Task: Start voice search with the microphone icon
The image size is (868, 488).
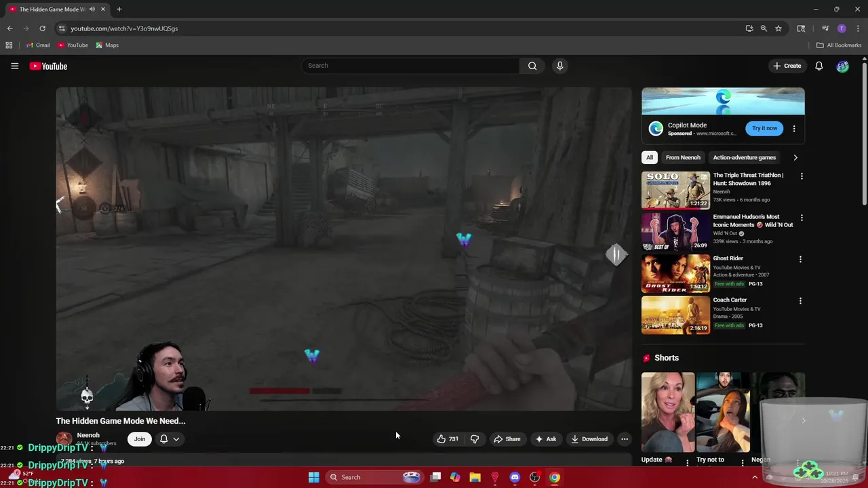Action: click(x=559, y=66)
